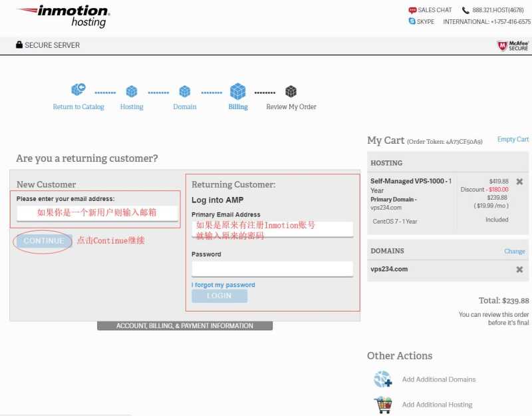Click the vps234.com entry under Domains
532x416 pixels.
click(x=389, y=269)
